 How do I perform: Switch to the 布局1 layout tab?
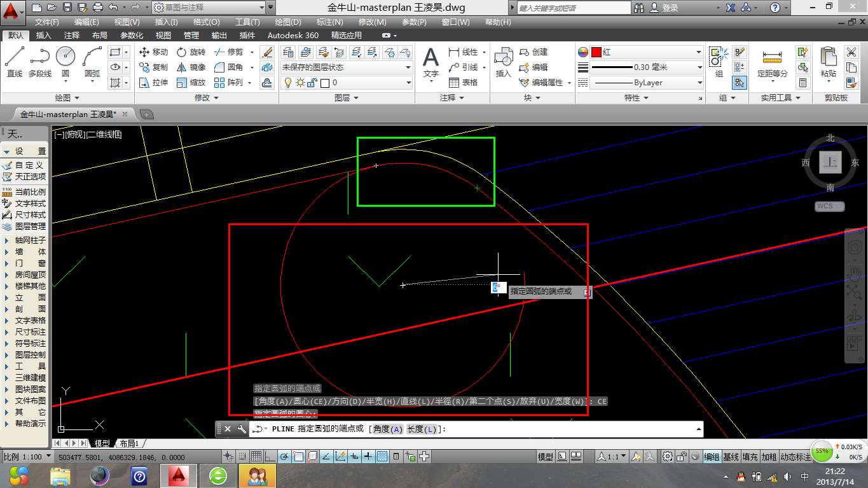pos(129,443)
